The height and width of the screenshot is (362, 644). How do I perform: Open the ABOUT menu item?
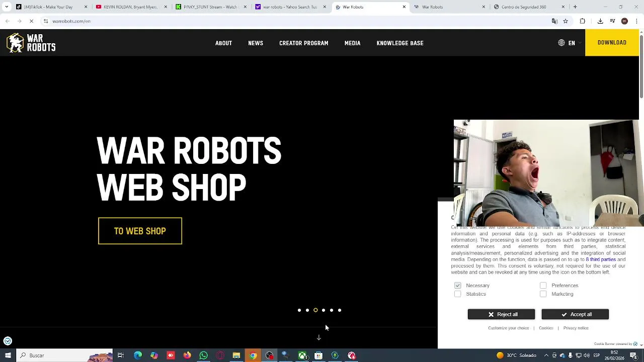[x=223, y=43]
